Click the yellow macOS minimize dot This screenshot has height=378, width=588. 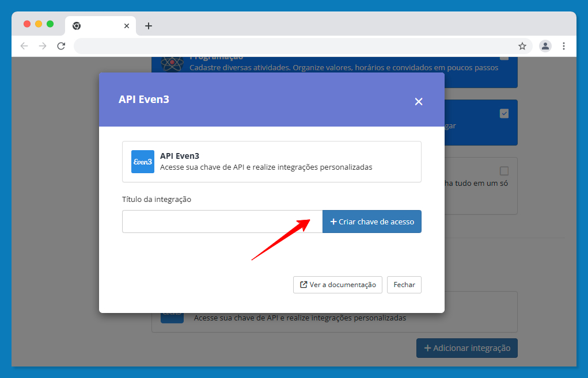pyautogui.click(x=39, y=24)
